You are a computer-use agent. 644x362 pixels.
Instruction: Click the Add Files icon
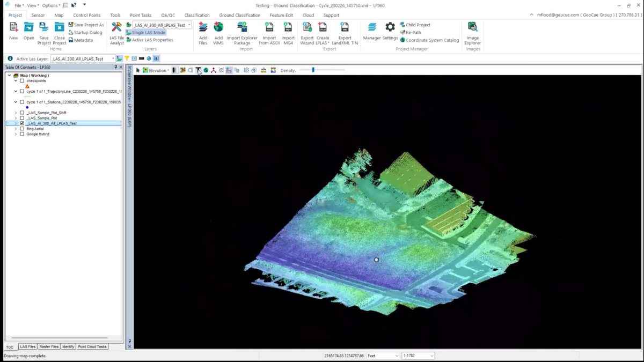point(203,27)
